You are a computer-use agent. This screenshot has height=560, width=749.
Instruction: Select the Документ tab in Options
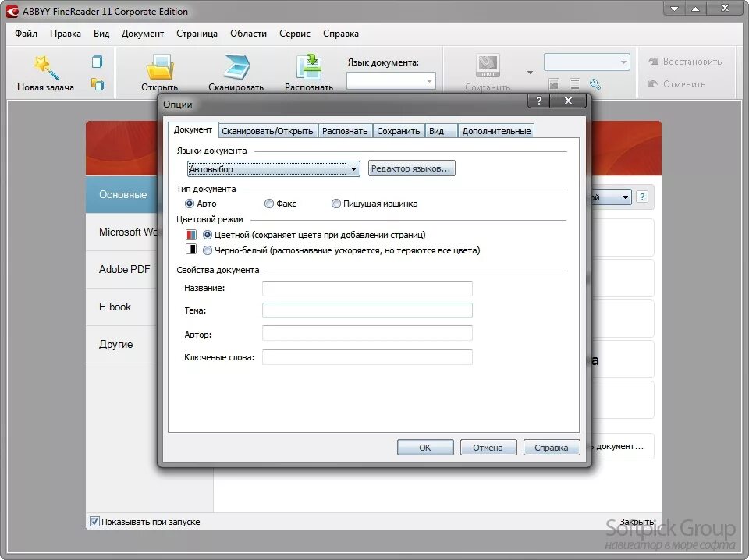193,129
